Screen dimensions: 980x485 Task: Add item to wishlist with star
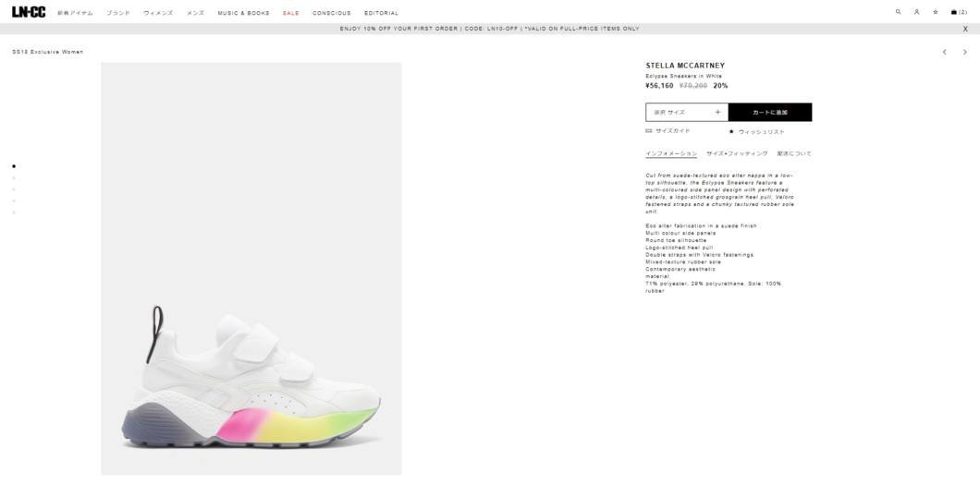756,132
